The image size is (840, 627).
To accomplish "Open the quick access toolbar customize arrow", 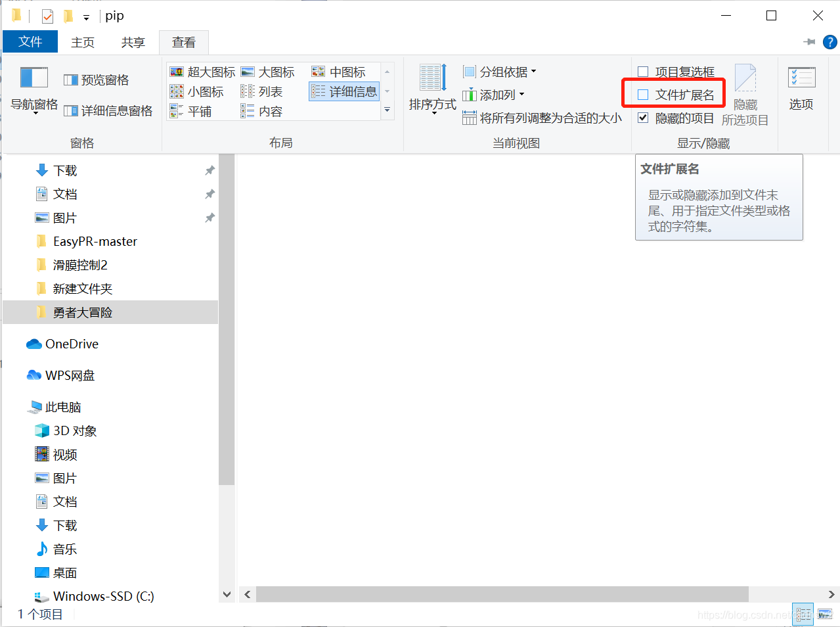I will pyautogui.click(x=86, y=18).
